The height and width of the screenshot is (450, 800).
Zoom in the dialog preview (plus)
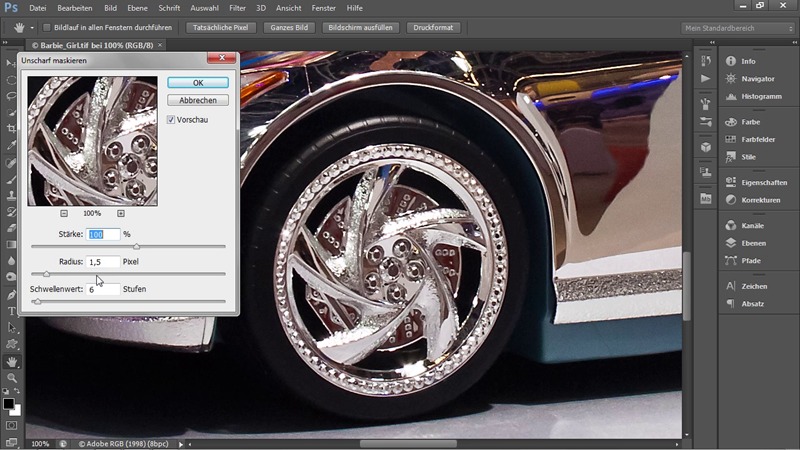(121, 213)
